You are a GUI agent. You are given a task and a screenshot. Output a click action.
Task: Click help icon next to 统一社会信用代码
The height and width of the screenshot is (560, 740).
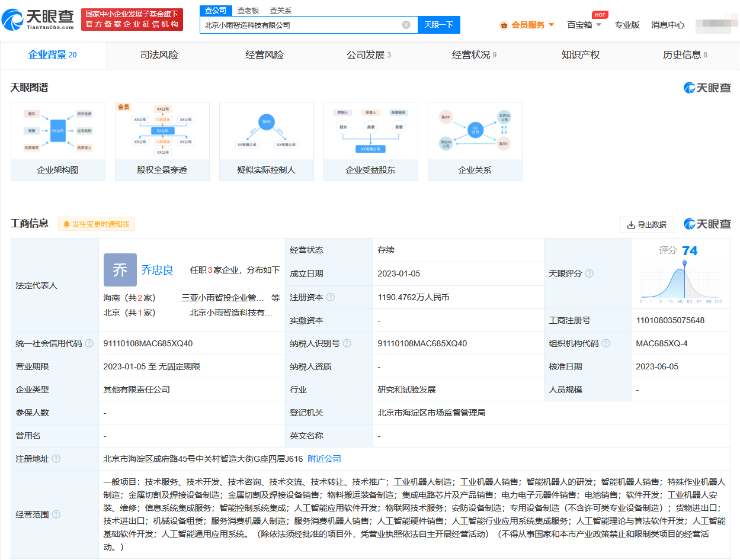(x=89, y=343)
